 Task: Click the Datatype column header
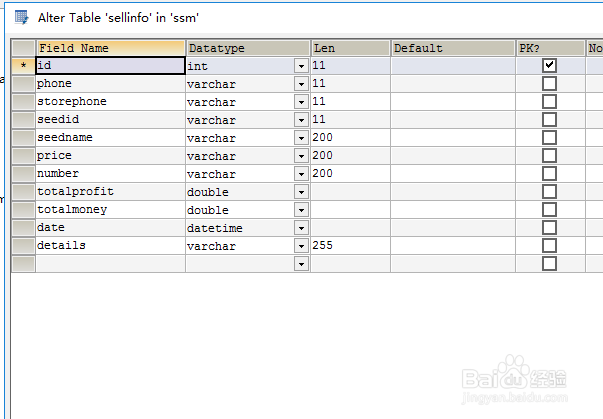[x=247, y=48]
